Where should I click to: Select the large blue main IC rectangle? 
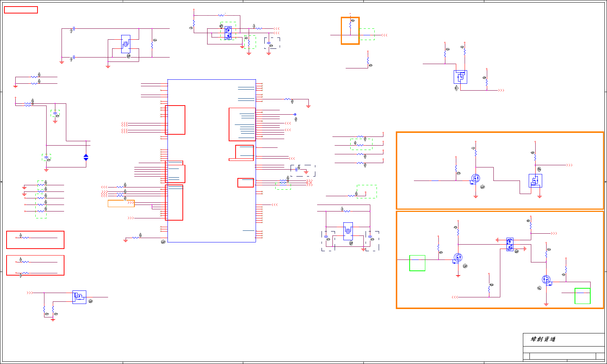tap(212, 161)
